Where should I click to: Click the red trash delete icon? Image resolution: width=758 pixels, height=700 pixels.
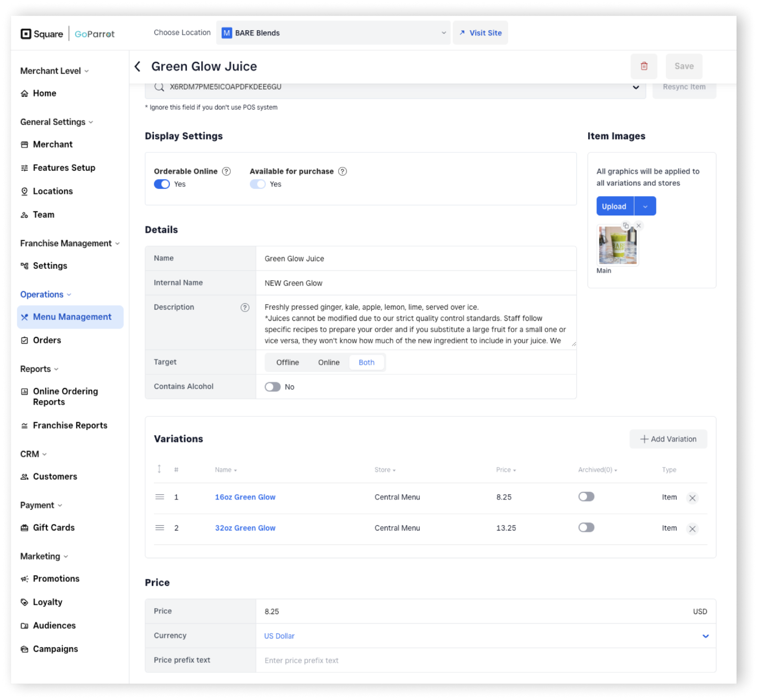643,66
